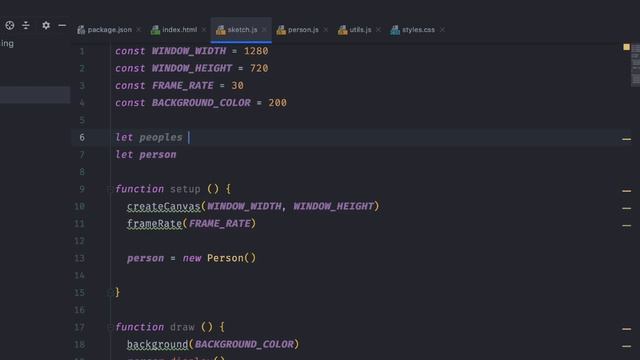The width and height of the screenshot is (640, 360).
Task: Click the warning stripe mark beside line 18
Action: pos(627,346)
